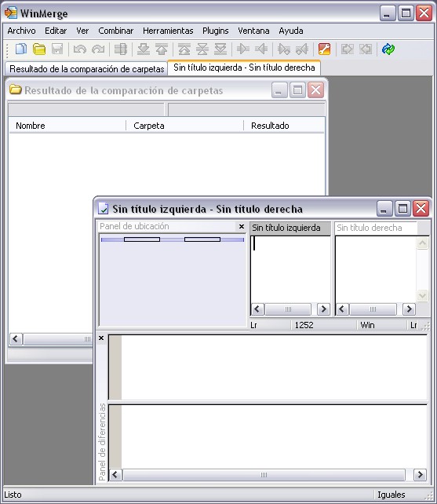This screenshot has width=437, height=504.
Task: Click the right editor's vertical scroll up arrow
Action: [x=423, y=243]
